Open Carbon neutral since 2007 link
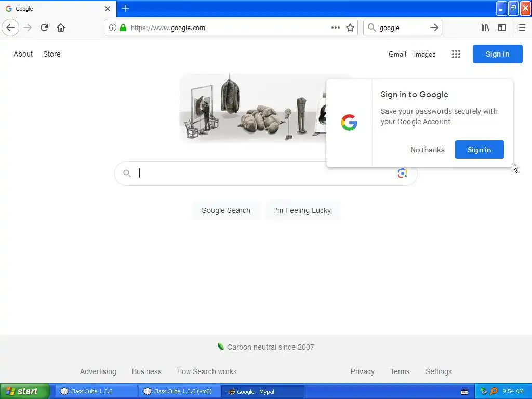Screen dimensions: 532x399 click(x=270, y=347)
